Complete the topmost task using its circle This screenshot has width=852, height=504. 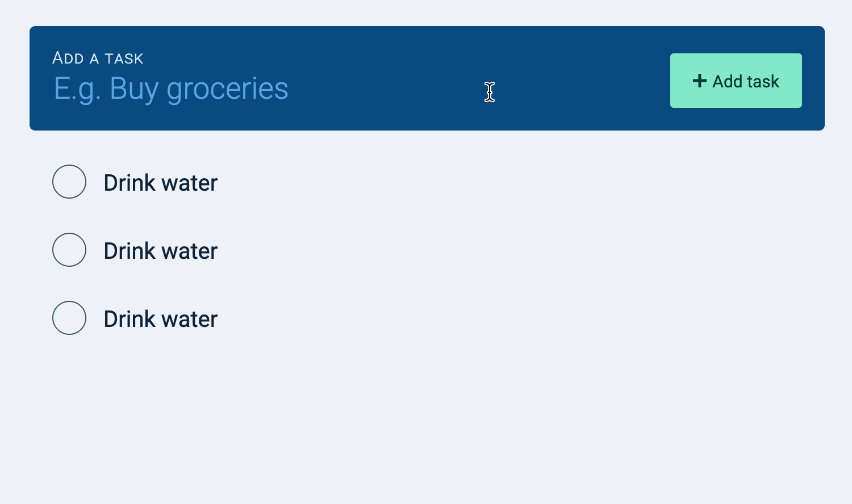(x=69, y=182)
